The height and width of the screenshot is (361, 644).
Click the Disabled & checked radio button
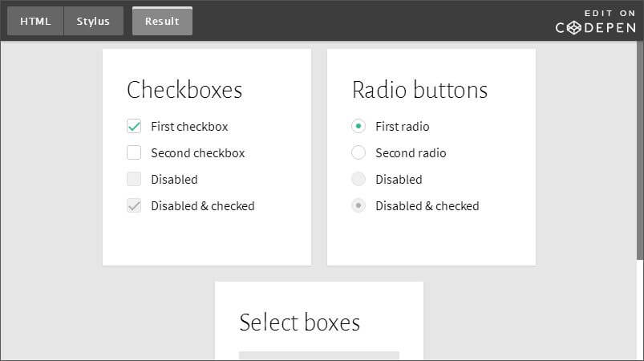[358, 205]
